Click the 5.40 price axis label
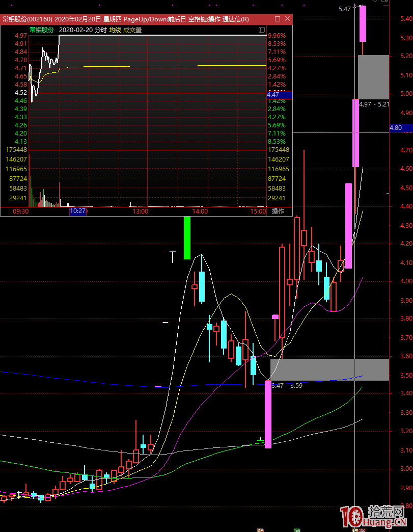The height and width of the screenshot is (532, 413). (406, 19)
